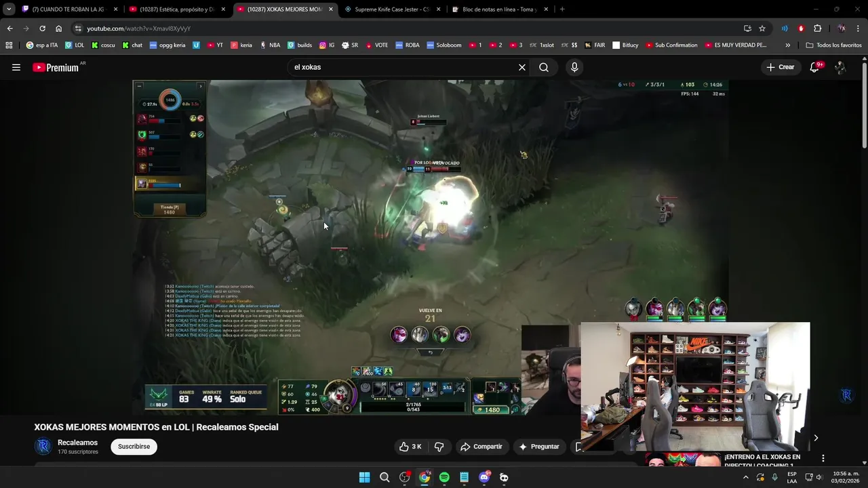This screenshot has height=488, width=868.
Task: Open the Todos los favoritos folder
Action: pyautogui.click(x=834, y=45)
